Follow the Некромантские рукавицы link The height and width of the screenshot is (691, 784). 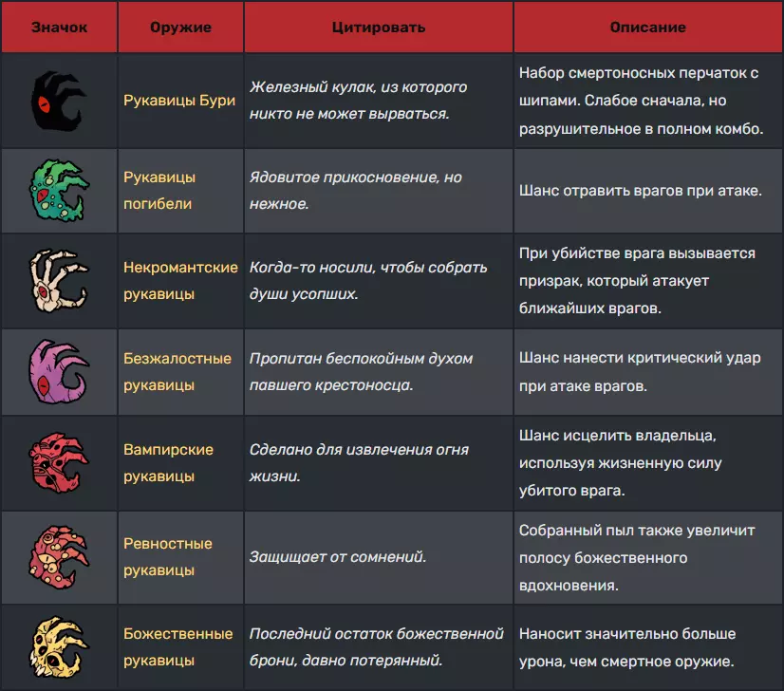click(x=180, y=281)
